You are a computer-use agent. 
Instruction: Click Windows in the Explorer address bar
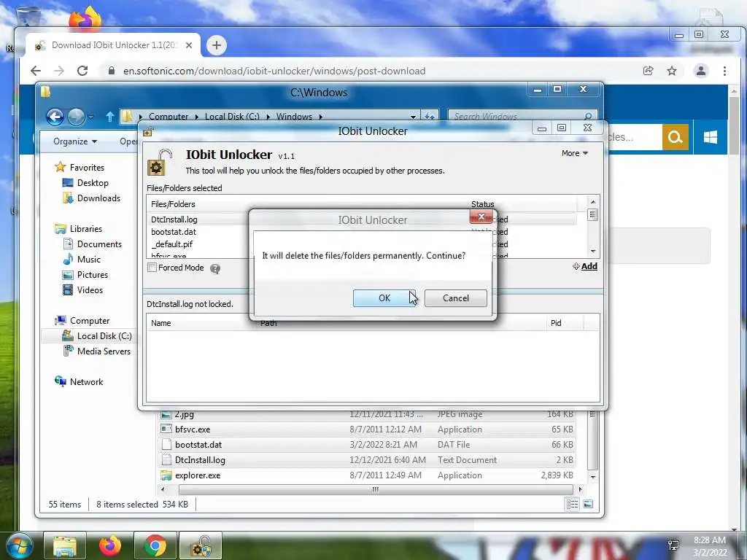[294, 117]
